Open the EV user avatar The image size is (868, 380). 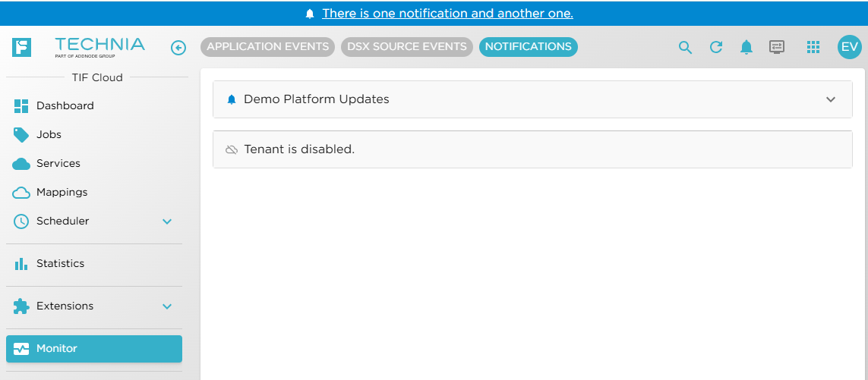click(849, 47)
